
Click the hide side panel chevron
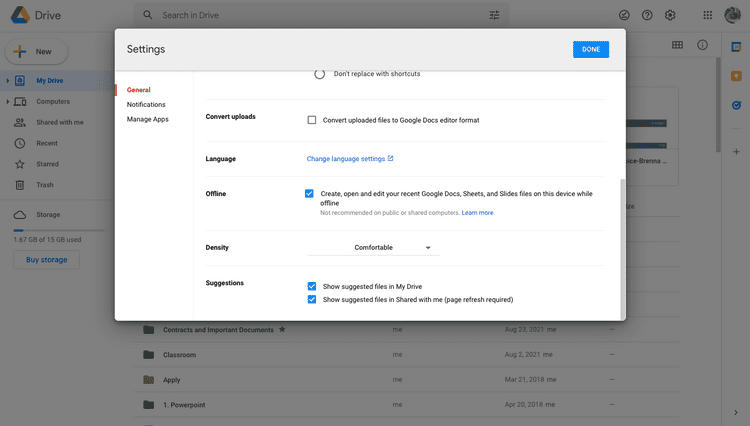(736, 413)
